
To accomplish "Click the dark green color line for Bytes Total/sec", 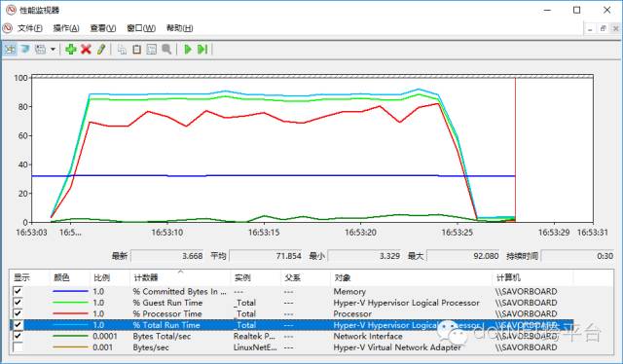I will click(x=70, y=336).
